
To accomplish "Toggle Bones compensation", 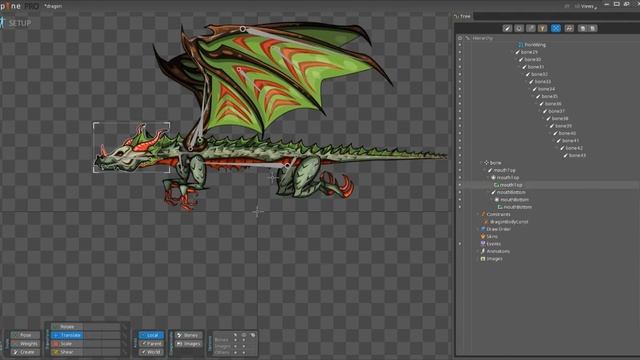I will (x=189, y=335).
